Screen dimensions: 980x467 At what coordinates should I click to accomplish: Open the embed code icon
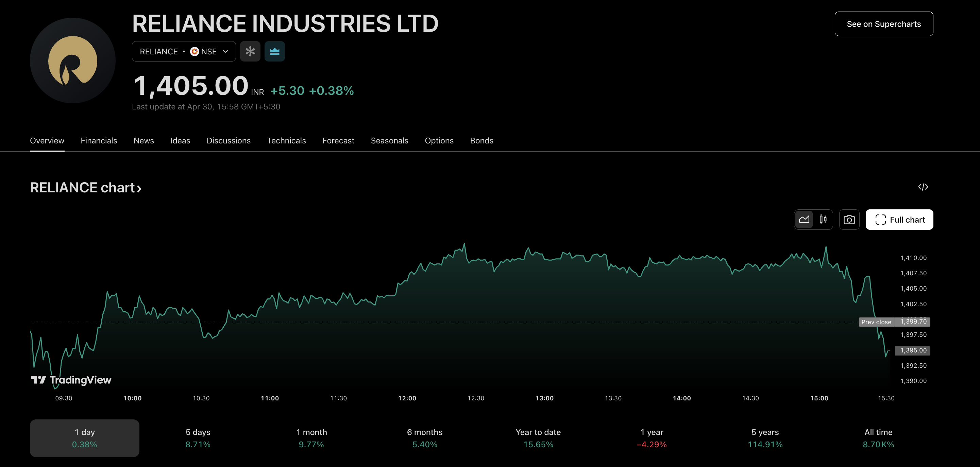(x=923, y=187)
